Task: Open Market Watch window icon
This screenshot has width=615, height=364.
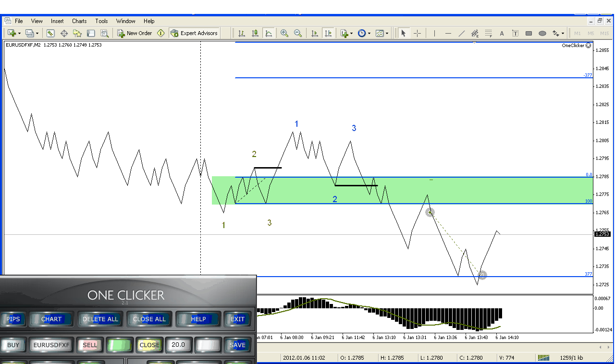Action: (x=50, y=33)
